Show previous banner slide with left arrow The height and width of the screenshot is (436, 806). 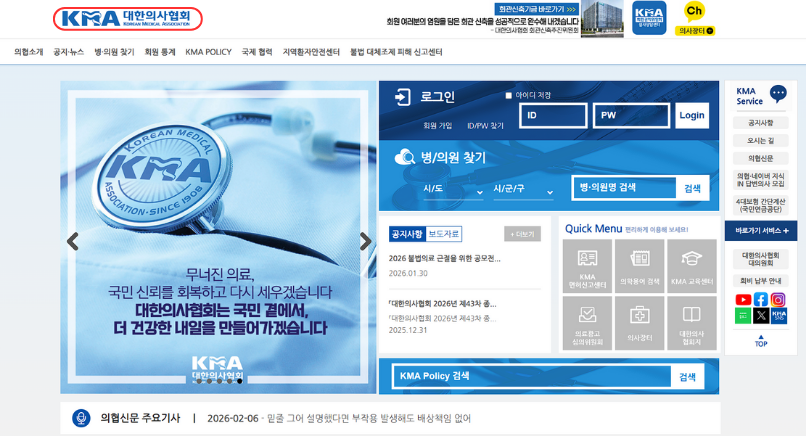pos(73,241)
